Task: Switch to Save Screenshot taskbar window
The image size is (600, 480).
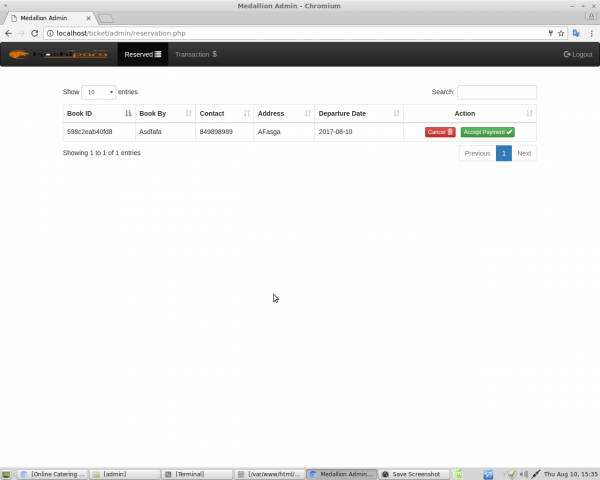Action: 414,474
